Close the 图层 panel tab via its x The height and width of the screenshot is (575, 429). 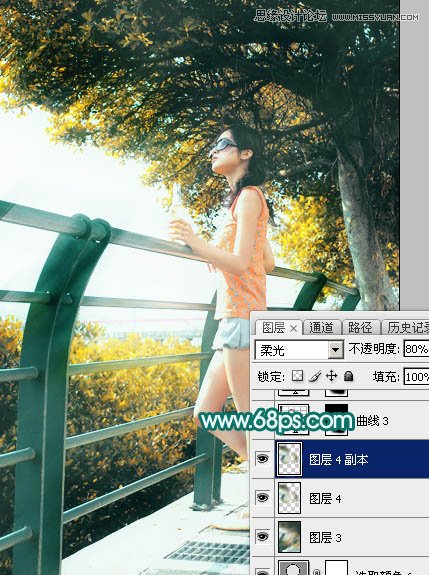coord(293,329)
